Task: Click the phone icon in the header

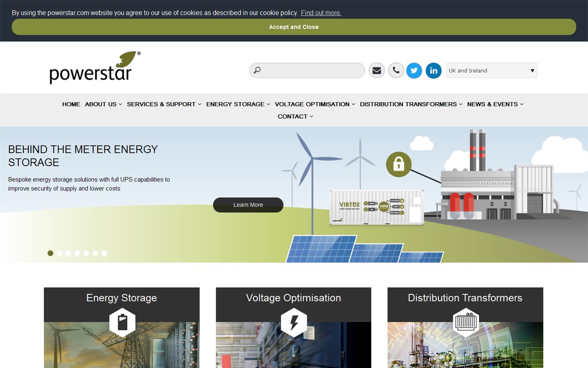Action: pyautogui.click(x=396, y=70)
